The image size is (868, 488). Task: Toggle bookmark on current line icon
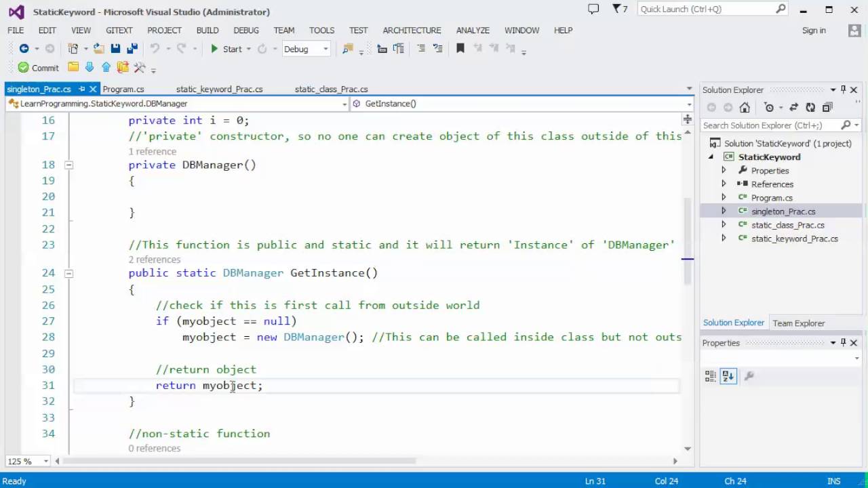[x=460, y=49]
